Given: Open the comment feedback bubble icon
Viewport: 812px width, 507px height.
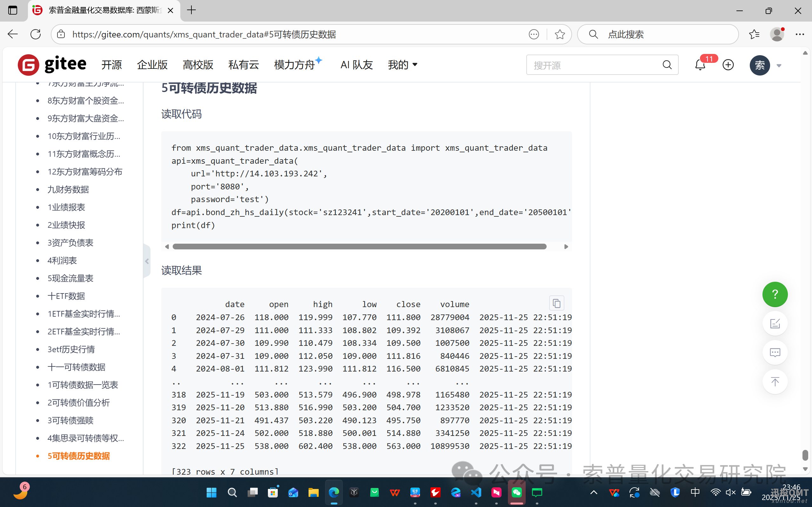Looking at the screenshot, I should pyautogui.click(x=775, y=352).
